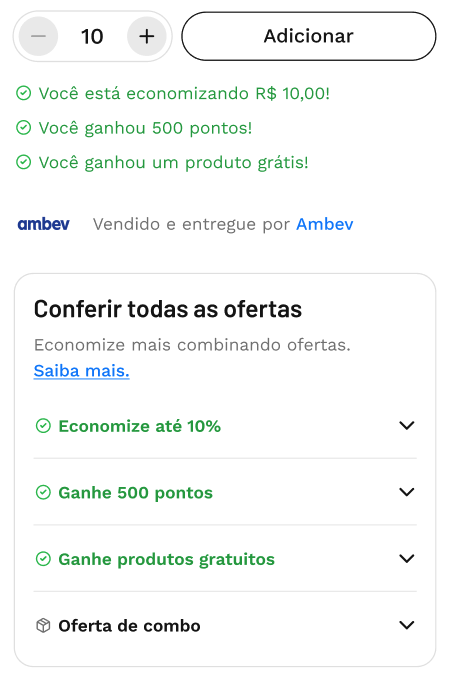This screenshot has width=449, height=679.
Task: Select the Oferta de combo row label
Action: click(x=129, y=626)
